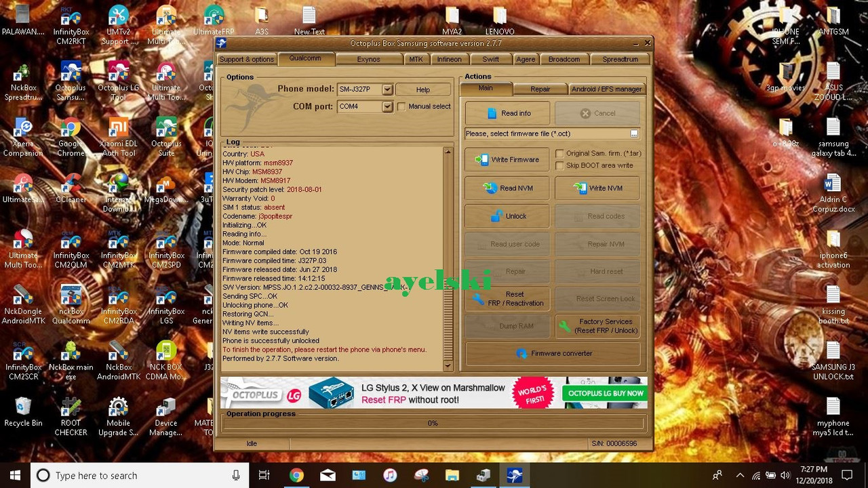Click the firmware file path field
868x488 pixels.
click(x=547, y=134)
